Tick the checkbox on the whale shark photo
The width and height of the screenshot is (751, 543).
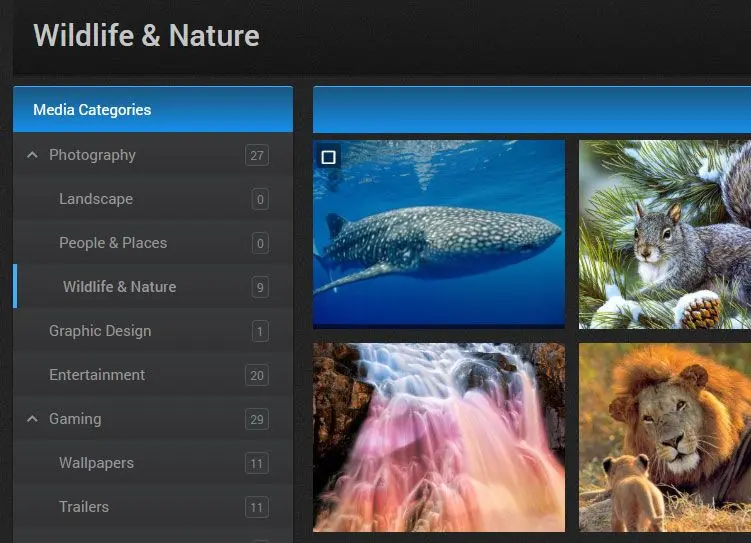(328, 157)
